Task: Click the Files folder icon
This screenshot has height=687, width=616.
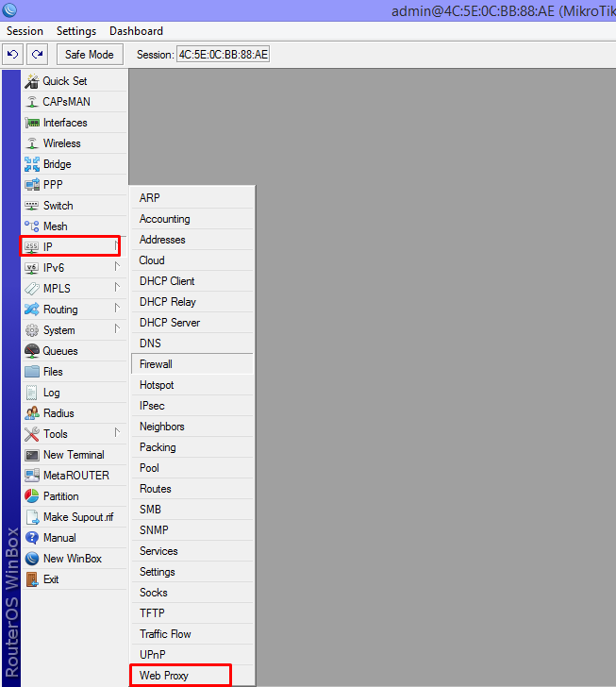Action: tap(31, 372)
